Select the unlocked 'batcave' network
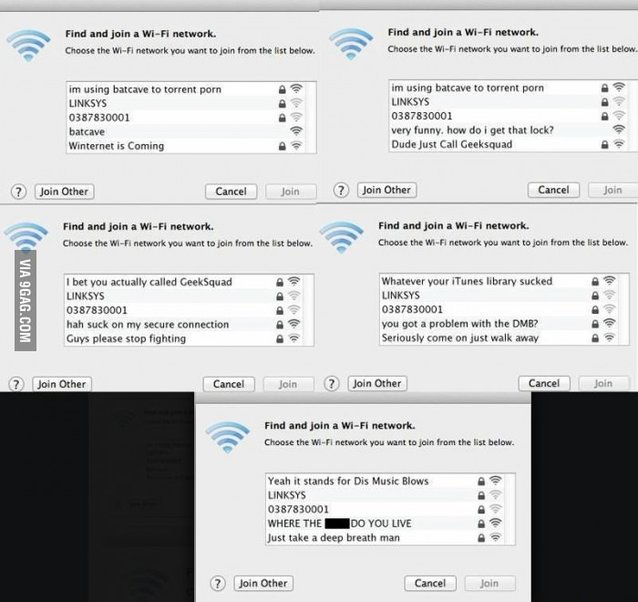638x602 pixels. click(186, 131)
